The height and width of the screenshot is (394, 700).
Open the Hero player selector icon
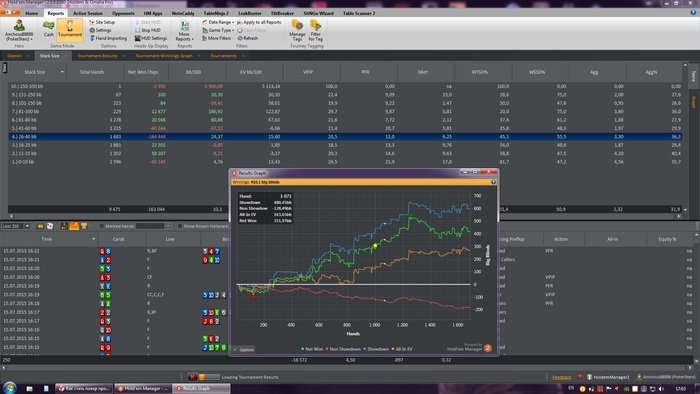[19, 25]
